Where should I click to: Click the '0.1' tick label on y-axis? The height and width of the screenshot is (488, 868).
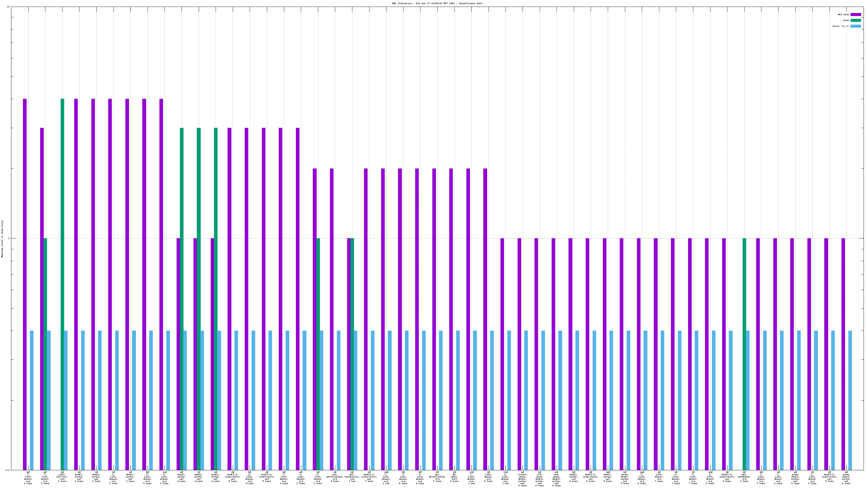(x=7, y=470)
